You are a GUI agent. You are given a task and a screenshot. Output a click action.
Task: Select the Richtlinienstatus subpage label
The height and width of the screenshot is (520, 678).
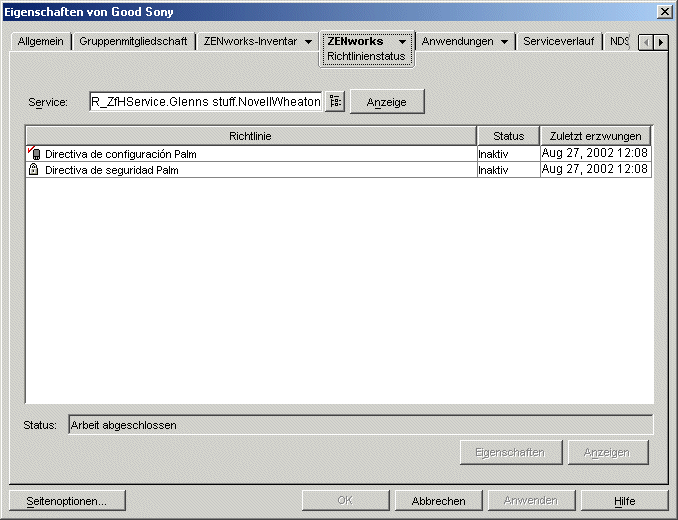point(366,56)
